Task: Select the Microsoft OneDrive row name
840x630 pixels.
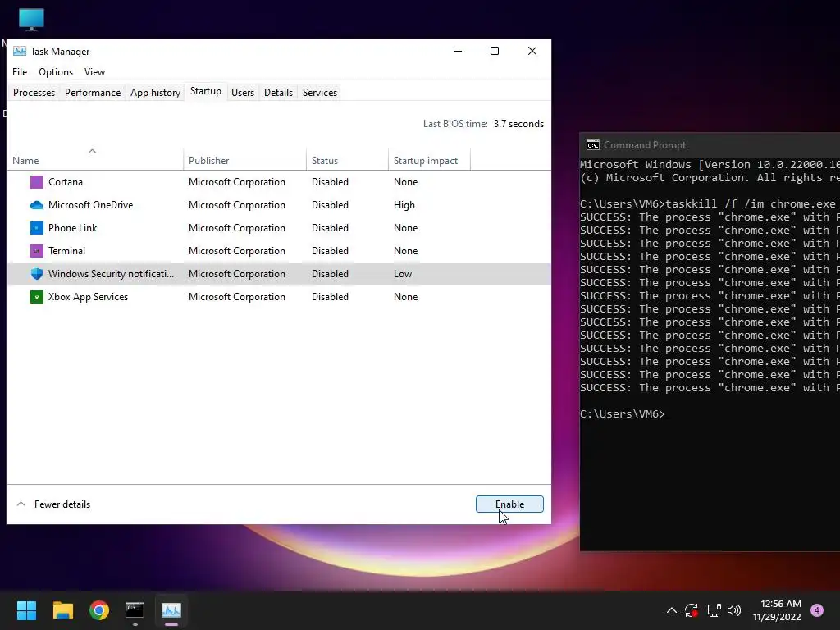Action: coord(90,205)
